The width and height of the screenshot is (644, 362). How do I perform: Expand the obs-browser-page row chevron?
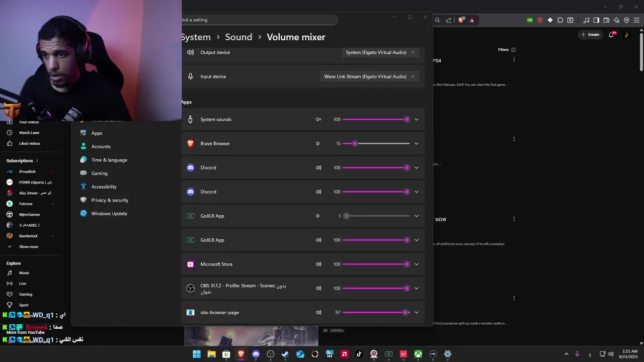tap(416, 312)
